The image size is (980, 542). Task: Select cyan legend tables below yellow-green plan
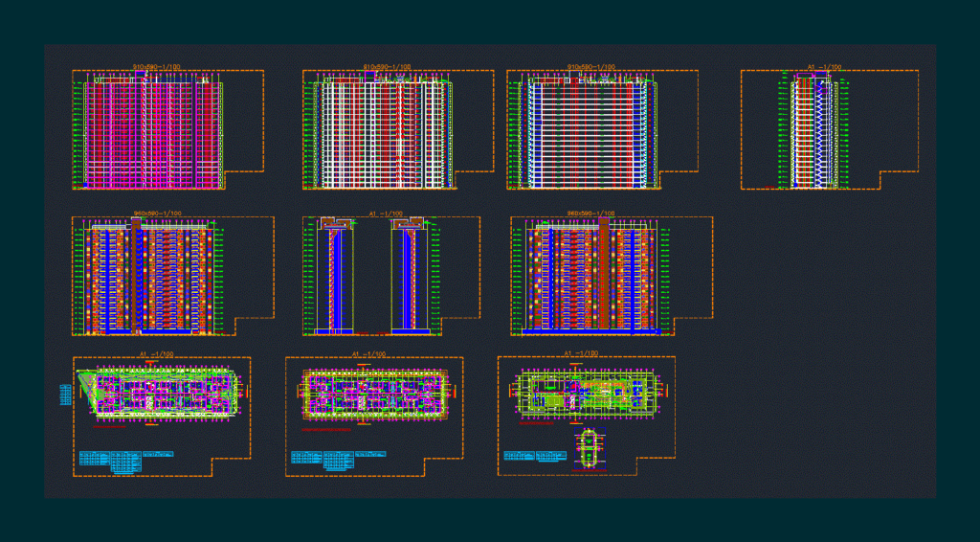coord(535,456)
